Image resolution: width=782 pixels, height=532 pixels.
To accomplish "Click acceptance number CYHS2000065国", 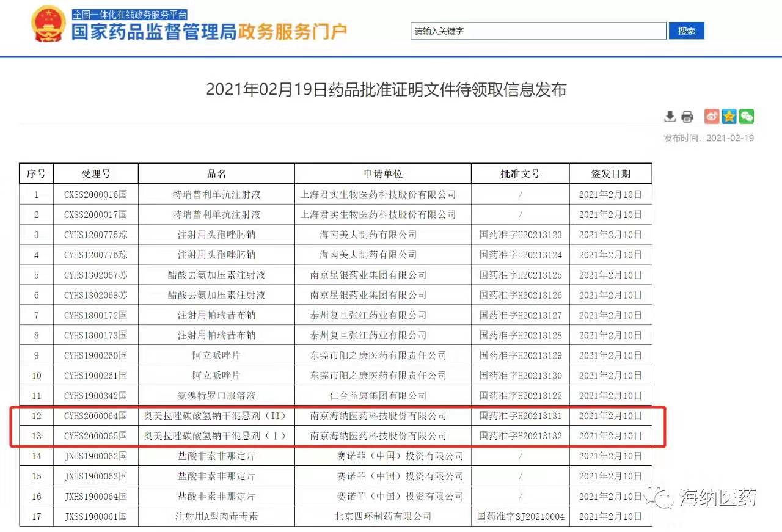I will coord(96,436).
